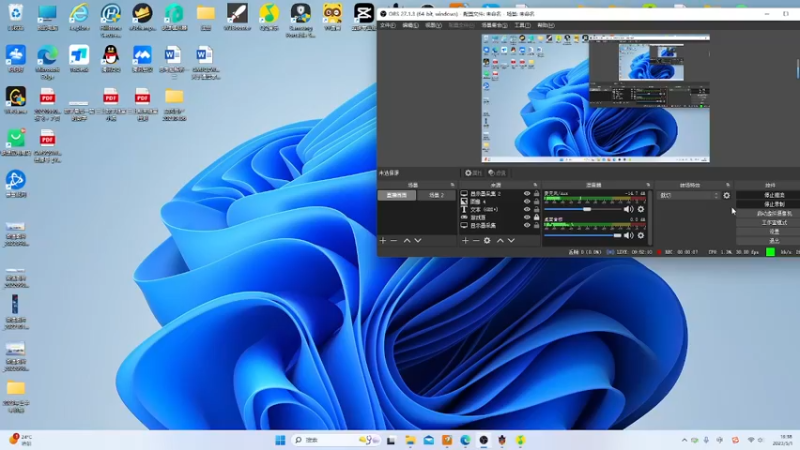Open the CapCut icon on the desktop

coord(364,16)
